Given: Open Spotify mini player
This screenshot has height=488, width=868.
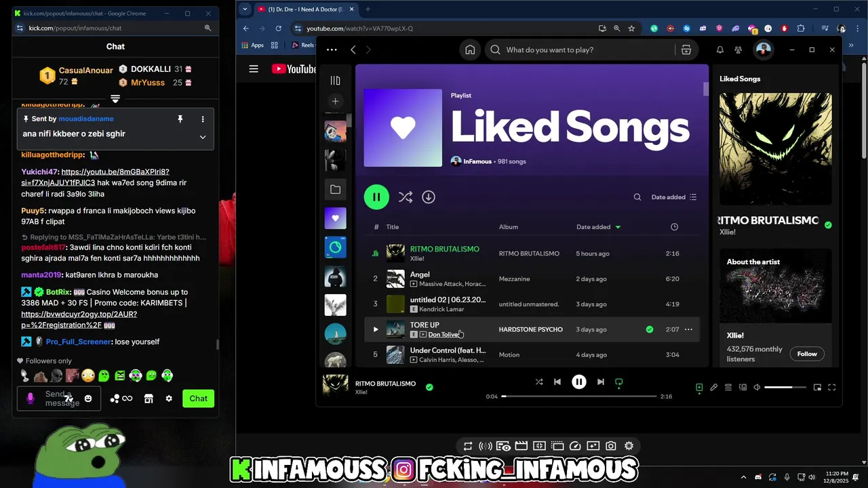Looking at the screenshot, I should (817, 388).
